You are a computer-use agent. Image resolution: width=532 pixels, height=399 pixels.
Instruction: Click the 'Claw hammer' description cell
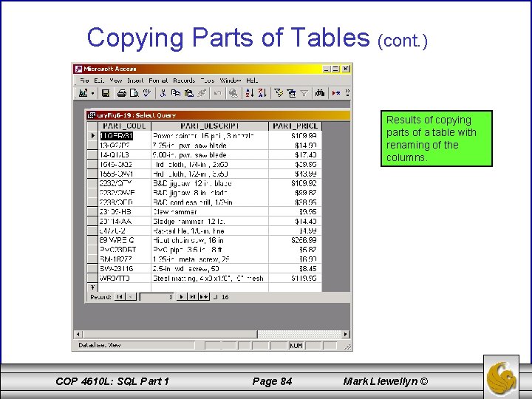coord(210,212)
